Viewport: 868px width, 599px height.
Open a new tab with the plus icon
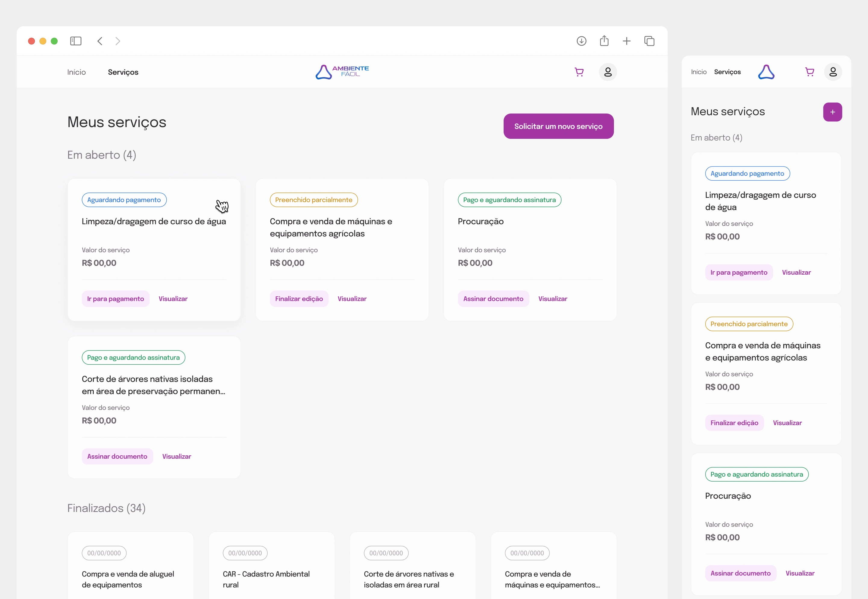627,41
